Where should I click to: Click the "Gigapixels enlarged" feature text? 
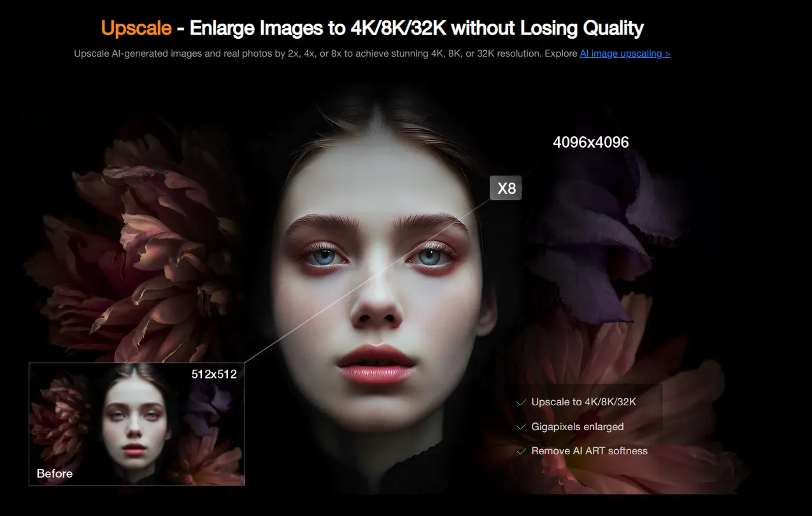[x=578, y=427]
